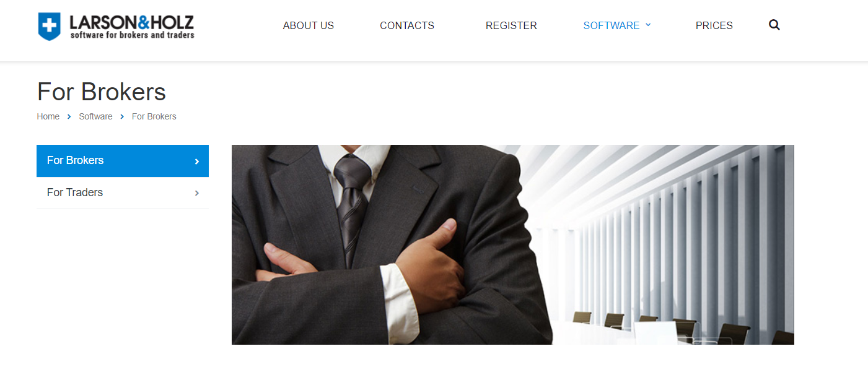
Task: Click the For Brokers page heading
Action: [102, 92]
